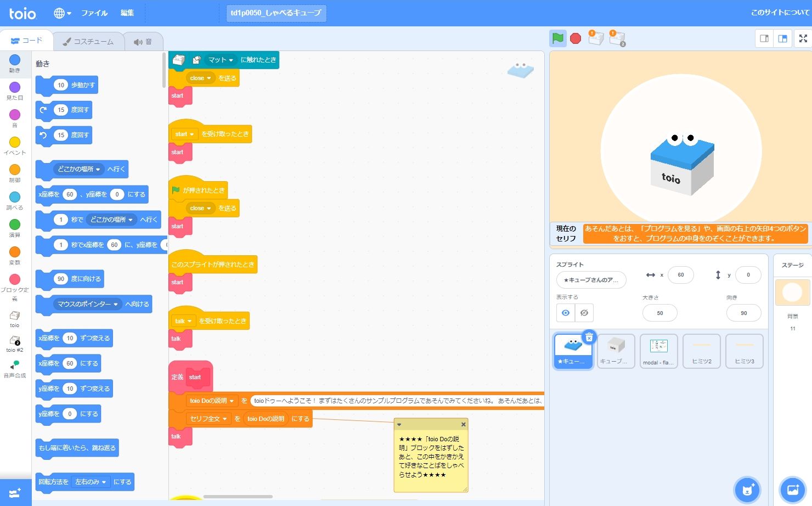
Task: Click the second toio cube #2 connection icon
Action: coord(617,38)
